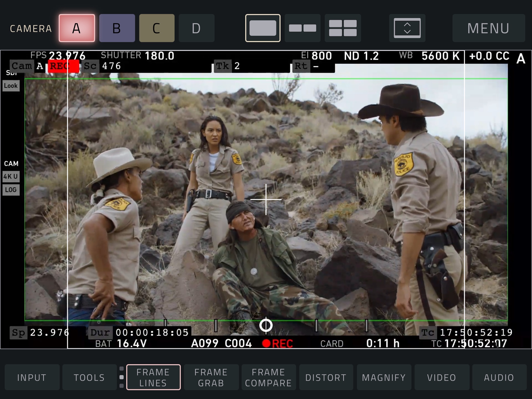Tap the fullscreen expand icon
Image resolution: width=532 pixels, height=399 pixels.
407,28
